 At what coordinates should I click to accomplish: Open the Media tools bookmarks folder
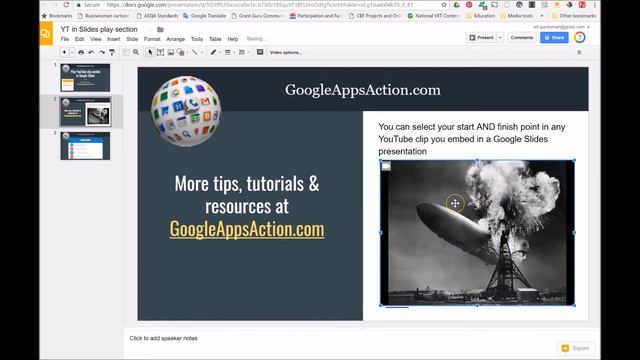(x=516, y=16)
